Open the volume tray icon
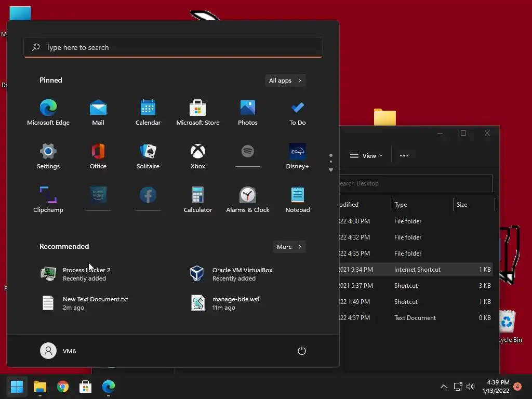Screen dimensions: 532x399 (470, 387)
